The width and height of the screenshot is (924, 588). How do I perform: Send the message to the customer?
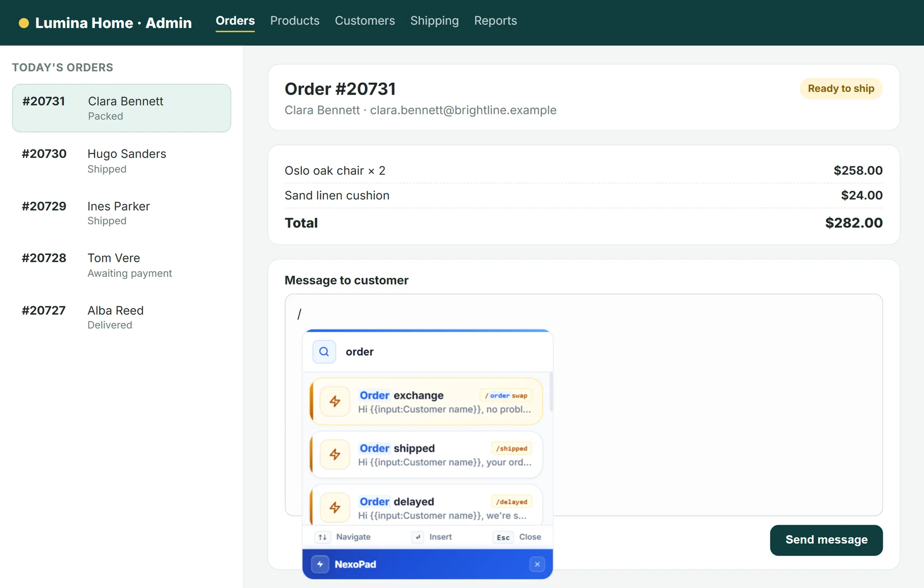(x=826, y=540)
